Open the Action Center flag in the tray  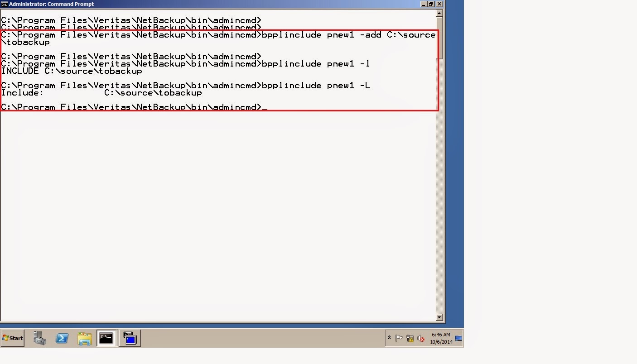pos(399,338)
